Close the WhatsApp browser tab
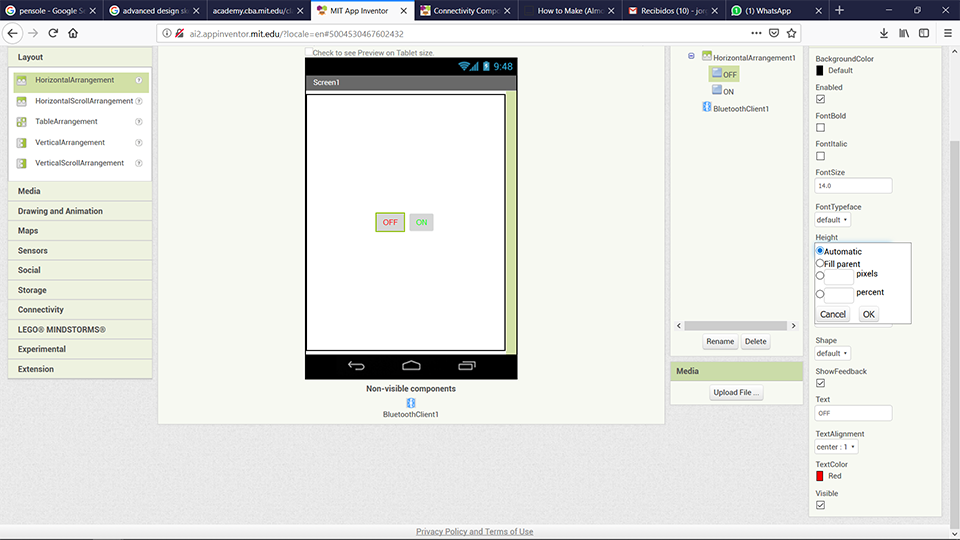The height and width of the screenshot is (540, 960). pyautogui.click(x=819, y=10)
